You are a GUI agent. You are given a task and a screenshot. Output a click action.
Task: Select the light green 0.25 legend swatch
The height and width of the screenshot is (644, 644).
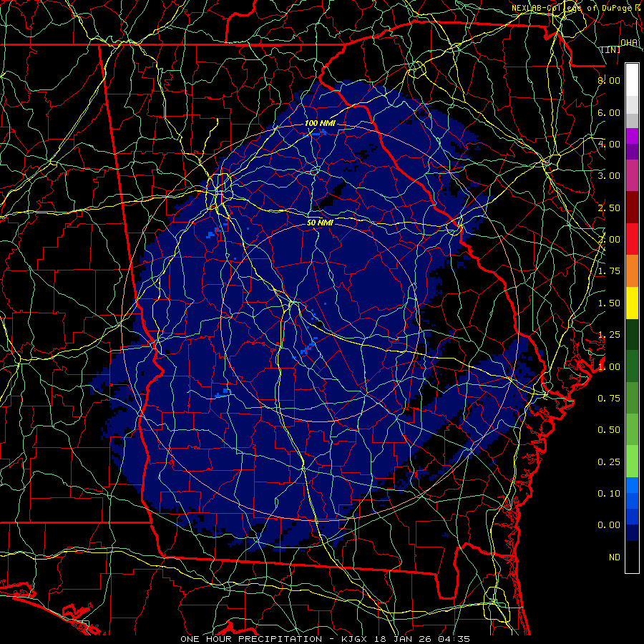[632, 462]
